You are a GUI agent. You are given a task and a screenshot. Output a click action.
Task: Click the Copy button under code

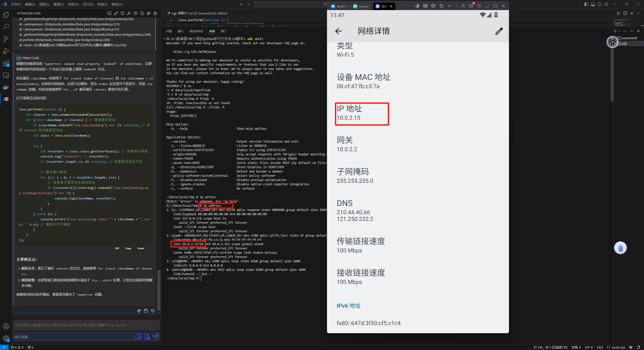tap(128, 248)
